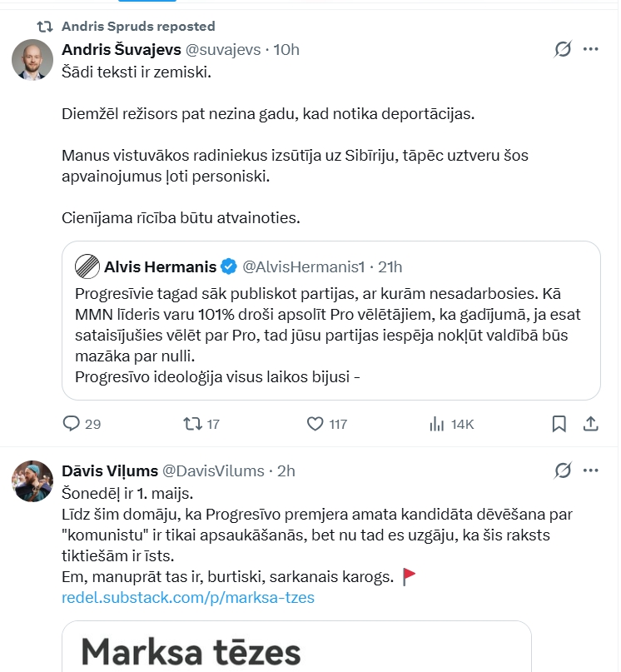Open more options for Šuvajevs post
This screenshot has width=621, height=672.
[591, 49]
